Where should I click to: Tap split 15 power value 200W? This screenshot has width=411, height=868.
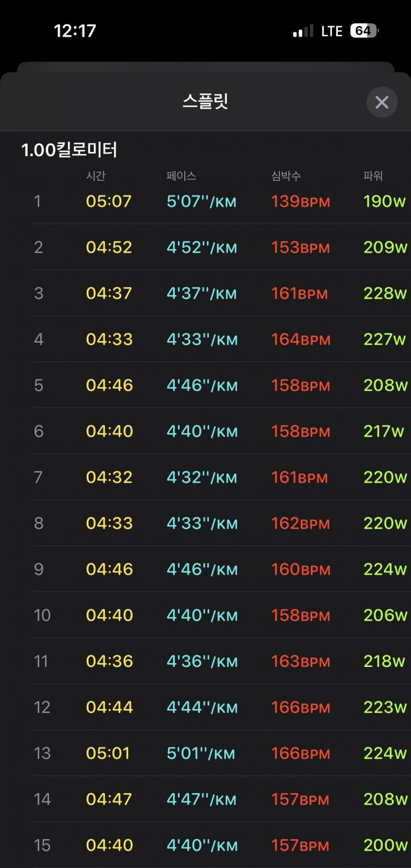(x=385, y=845)
